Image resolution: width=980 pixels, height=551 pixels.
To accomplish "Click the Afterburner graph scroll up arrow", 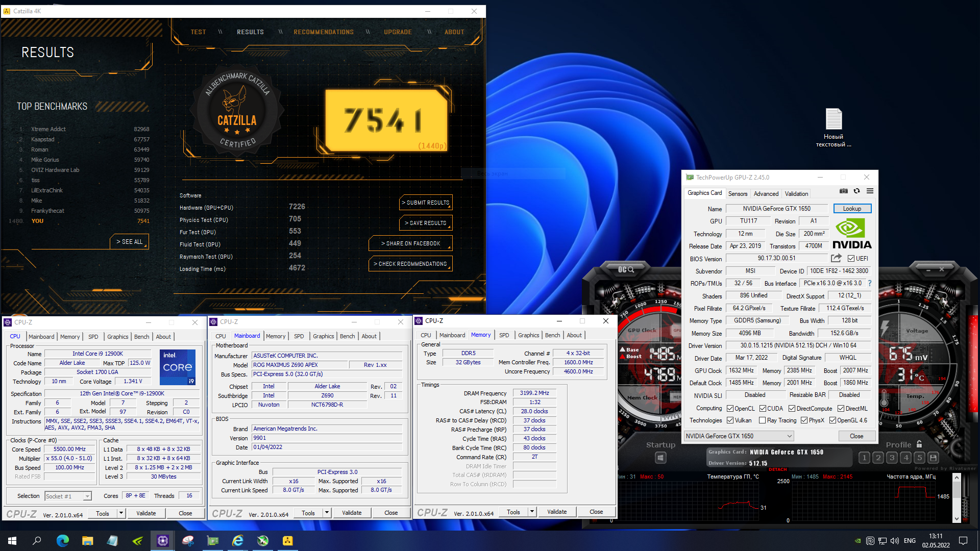I will click(x=957, y=478).
